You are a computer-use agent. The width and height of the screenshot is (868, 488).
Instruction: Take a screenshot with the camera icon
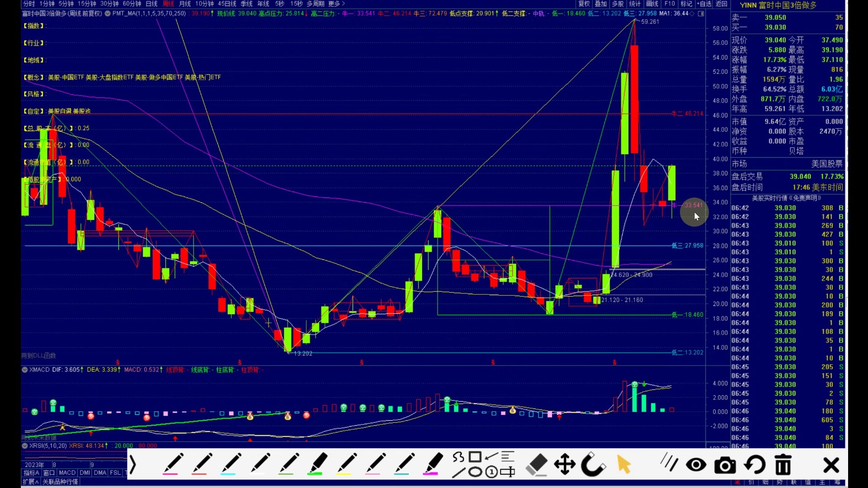tap(725, 465)
